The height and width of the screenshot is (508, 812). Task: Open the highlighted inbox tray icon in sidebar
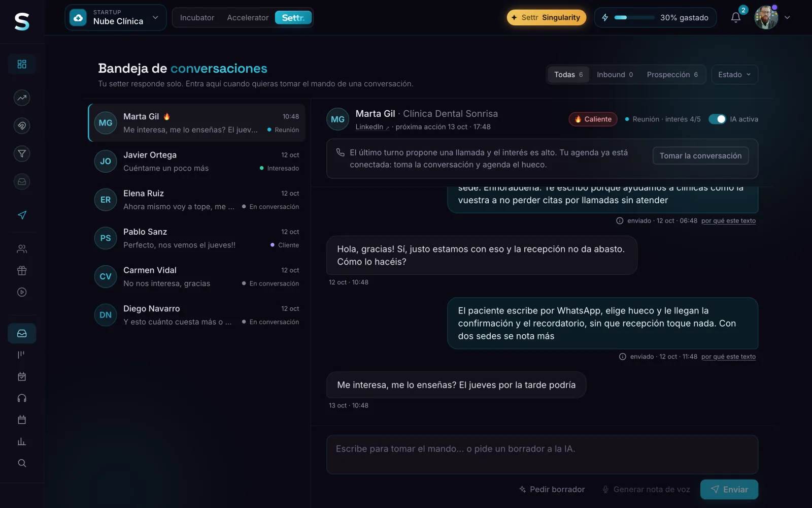click(22, 333)
